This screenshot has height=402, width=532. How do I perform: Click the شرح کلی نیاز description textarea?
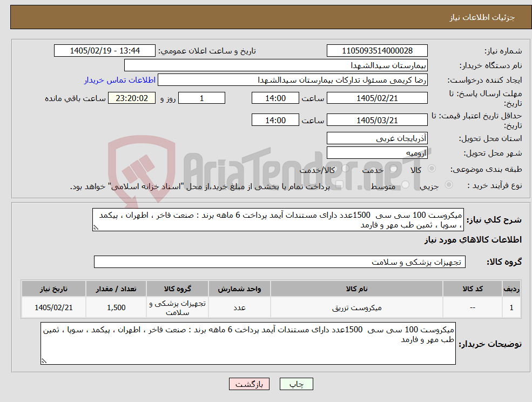point(278,220)
